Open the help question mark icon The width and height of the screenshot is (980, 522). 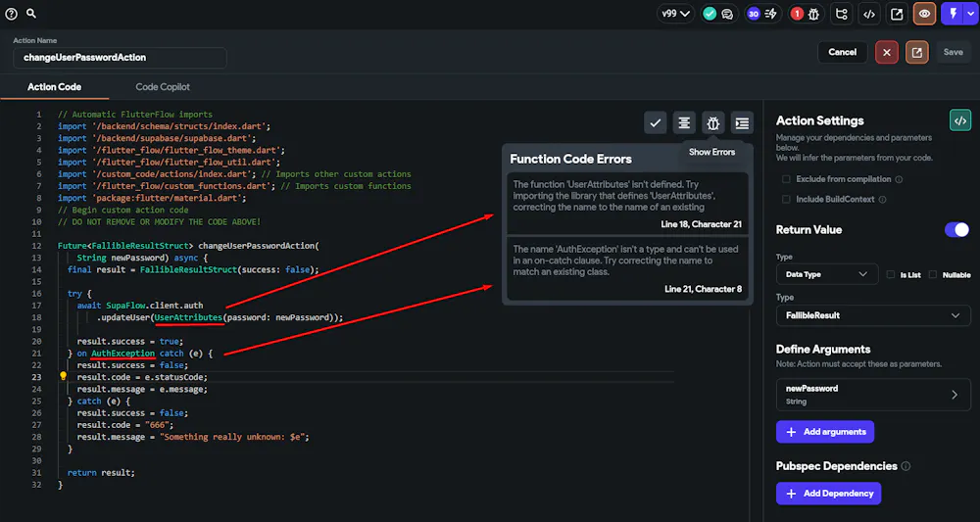(11, 13)
